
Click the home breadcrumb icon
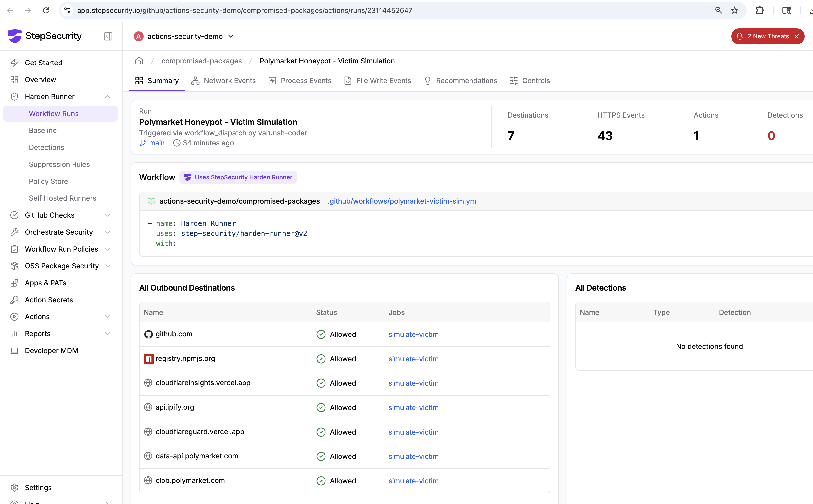point(139,61)
